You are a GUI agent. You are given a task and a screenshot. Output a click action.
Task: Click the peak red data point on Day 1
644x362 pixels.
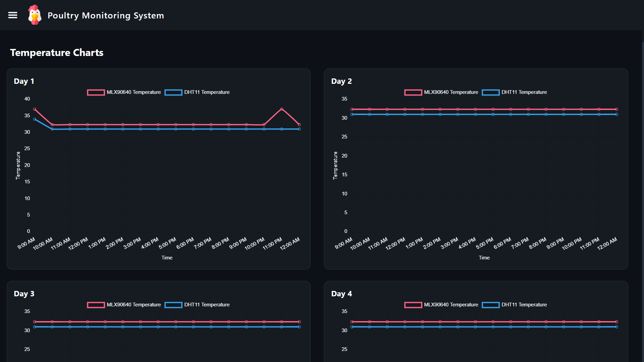(x=281, y=109)
